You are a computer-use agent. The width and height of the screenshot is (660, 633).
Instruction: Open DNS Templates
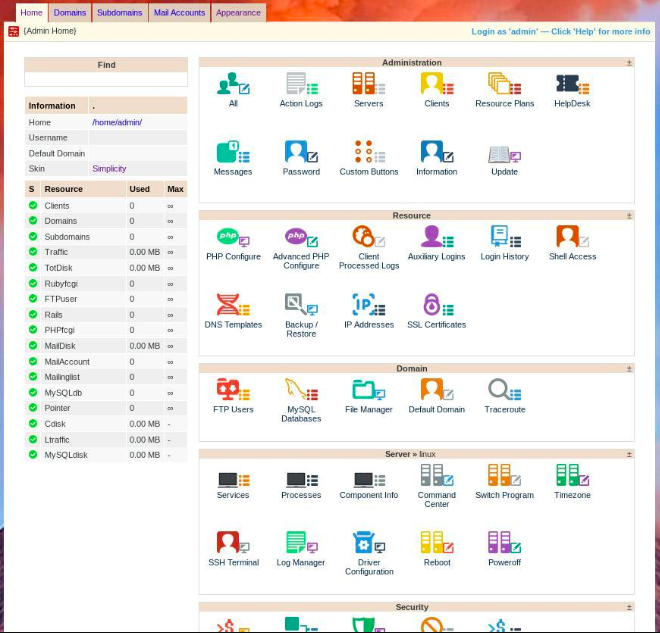coord(233,305)
